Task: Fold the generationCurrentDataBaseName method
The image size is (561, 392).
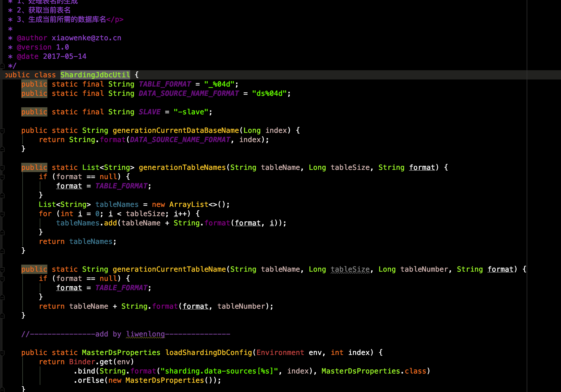Action: 2,131
